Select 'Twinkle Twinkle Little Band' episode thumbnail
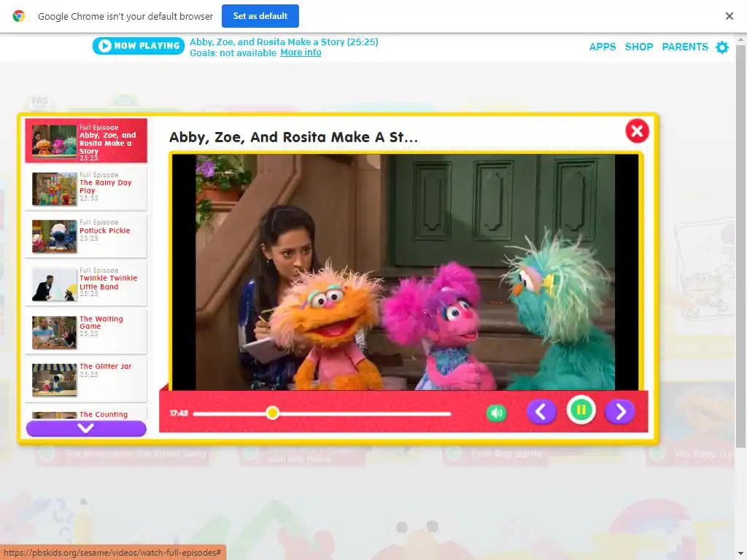The image size is (747, 560). point(54,284)
